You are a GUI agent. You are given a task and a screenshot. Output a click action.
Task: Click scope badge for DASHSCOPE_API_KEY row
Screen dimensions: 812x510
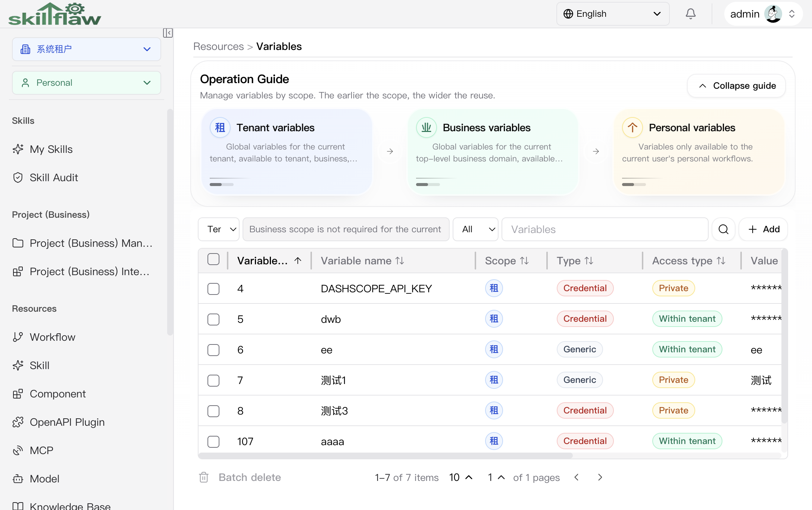[494, 288]
